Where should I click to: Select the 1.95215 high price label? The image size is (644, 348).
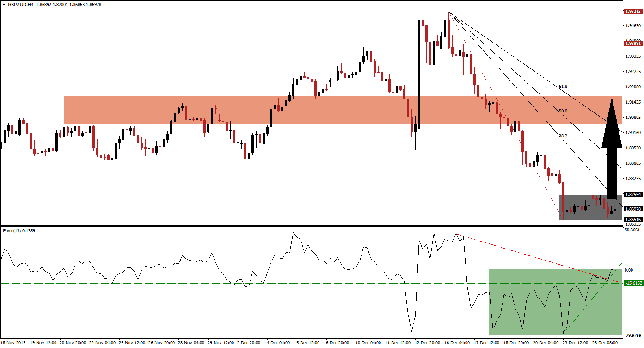[x=632, y=12]
